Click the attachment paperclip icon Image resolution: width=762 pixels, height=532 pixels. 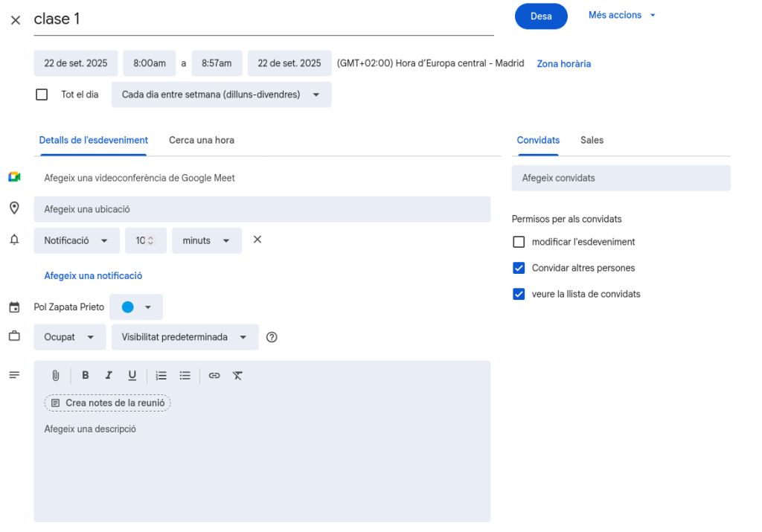pos(55,376)
